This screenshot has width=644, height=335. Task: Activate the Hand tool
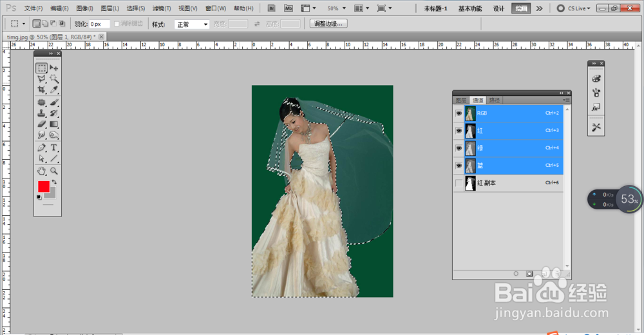[x=41, y=171]
